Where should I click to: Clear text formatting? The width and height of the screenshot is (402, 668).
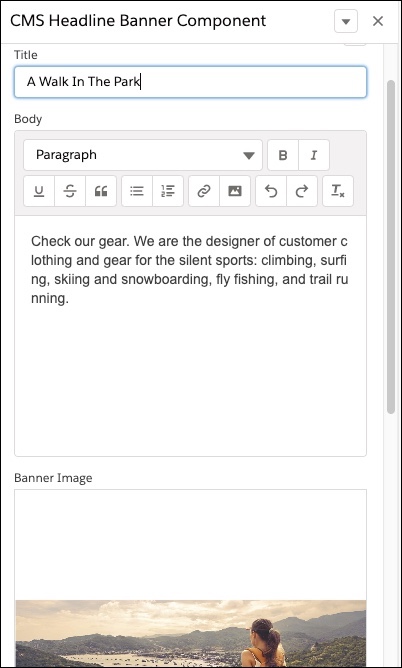click(x=338, y=191)
